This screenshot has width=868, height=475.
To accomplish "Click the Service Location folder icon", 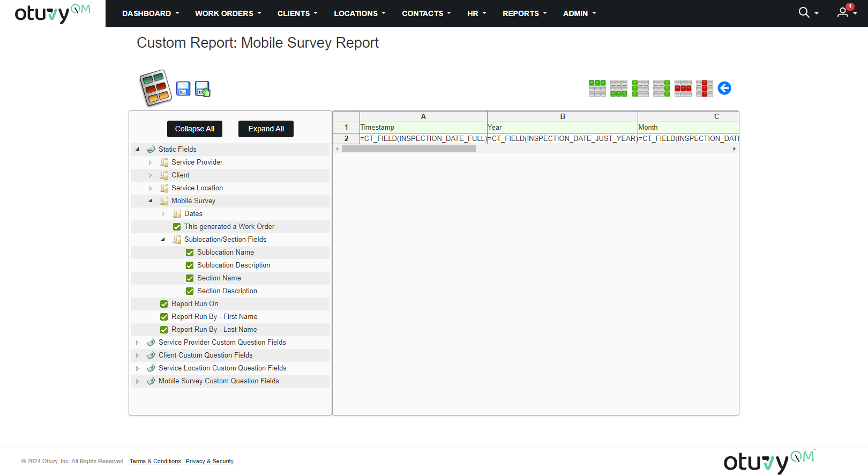I will click(164, 188).
